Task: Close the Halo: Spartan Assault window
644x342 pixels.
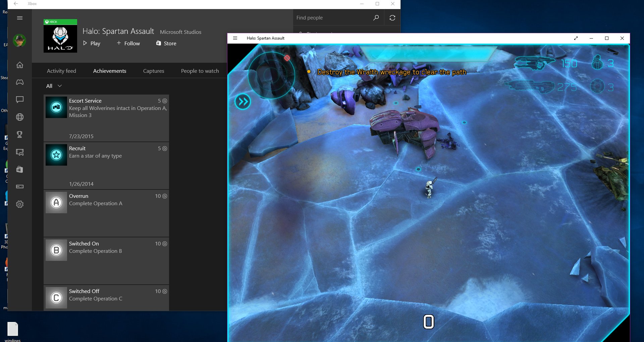Action: click(x=622, y=38)
